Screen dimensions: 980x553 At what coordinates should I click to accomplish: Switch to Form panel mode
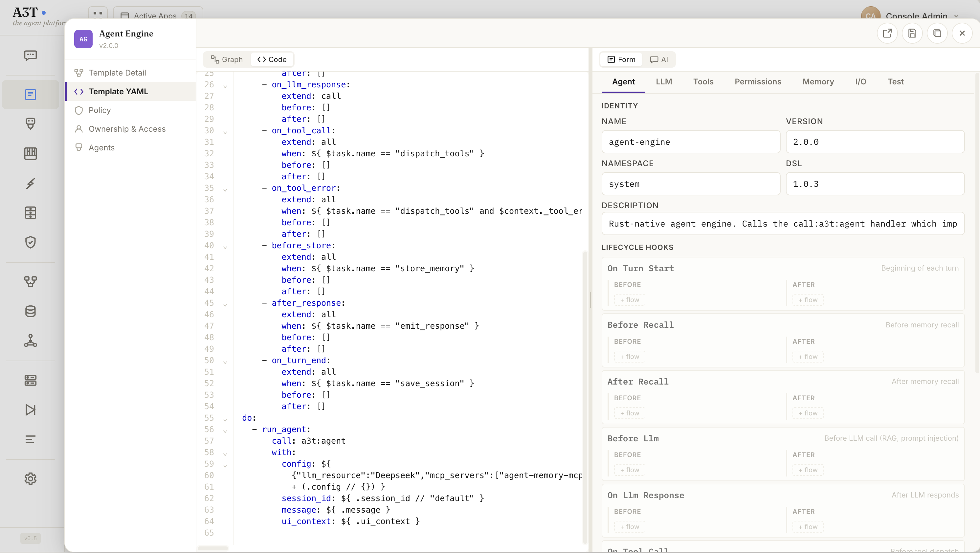(x=622, y=59)
